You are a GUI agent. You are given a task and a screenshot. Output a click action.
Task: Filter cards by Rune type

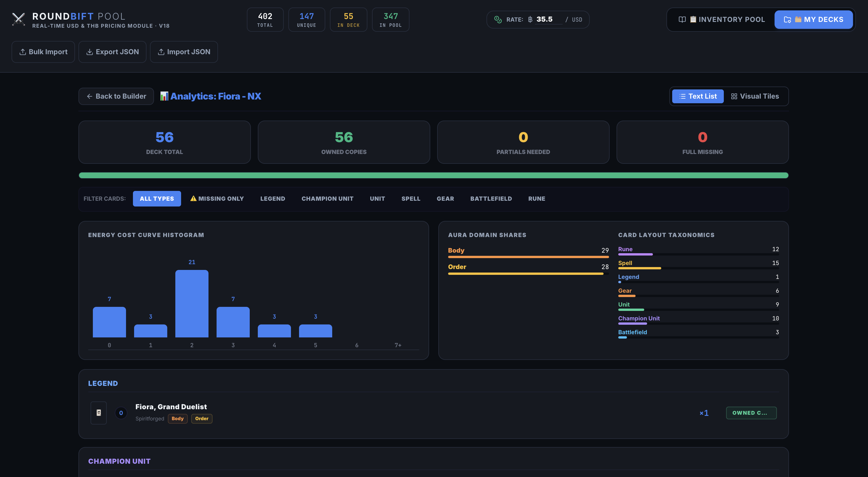[x=536, y=199]
